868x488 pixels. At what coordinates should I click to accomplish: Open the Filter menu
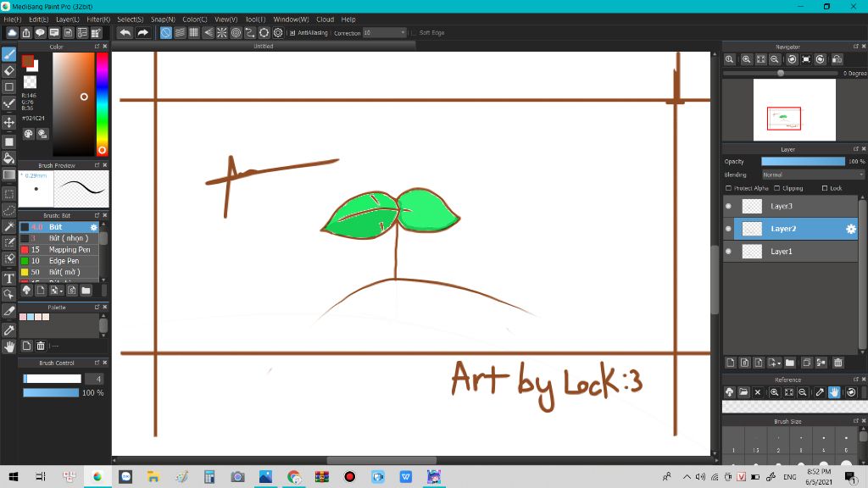[98, 19]
